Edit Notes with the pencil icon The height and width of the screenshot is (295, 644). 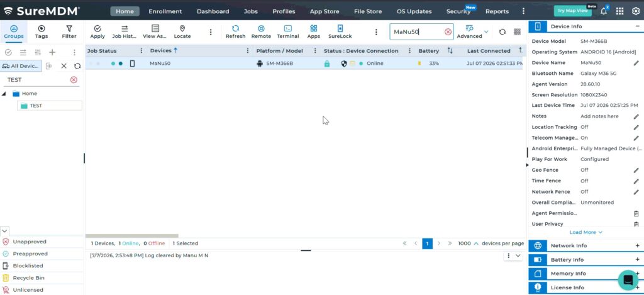pos(636,116)
